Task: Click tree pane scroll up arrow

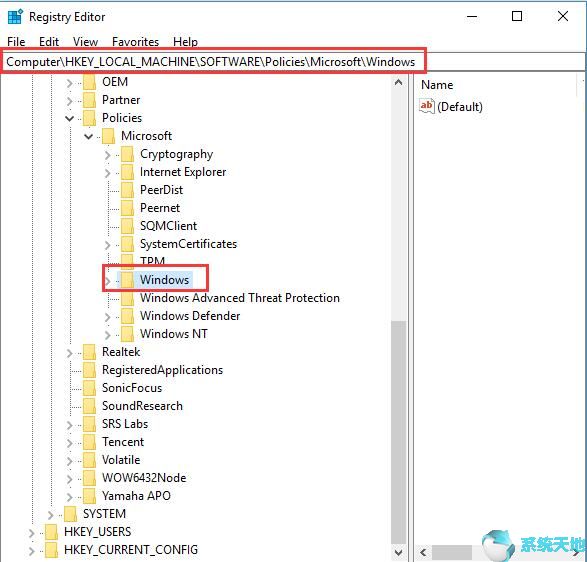Action: point(399,82)
